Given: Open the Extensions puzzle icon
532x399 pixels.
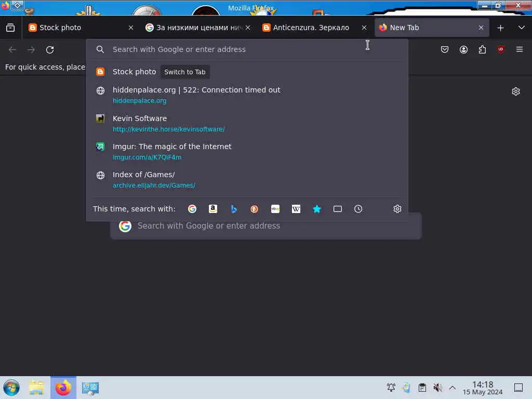Looking at the screenshot, I should click(482, 50).
